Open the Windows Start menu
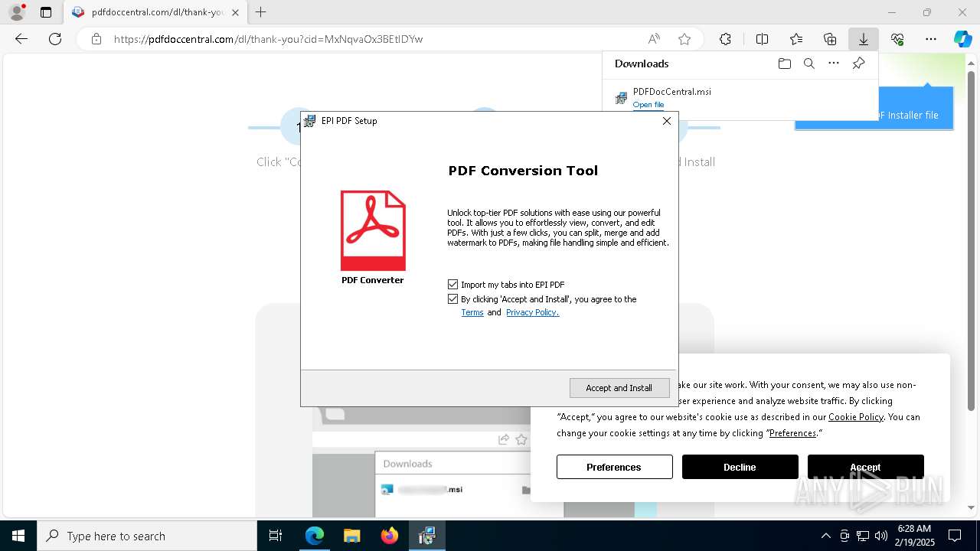980x551 pixels. coord(18,536)
